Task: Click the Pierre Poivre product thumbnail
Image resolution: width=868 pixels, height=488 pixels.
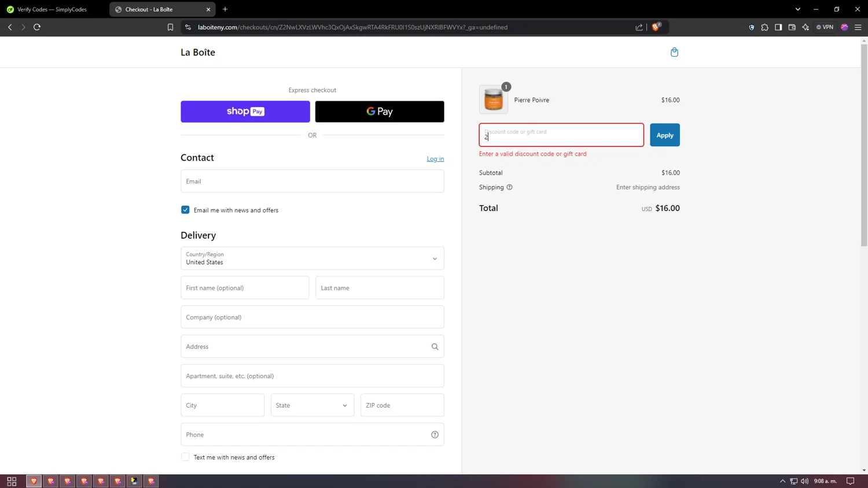Action: coord(494,99)
